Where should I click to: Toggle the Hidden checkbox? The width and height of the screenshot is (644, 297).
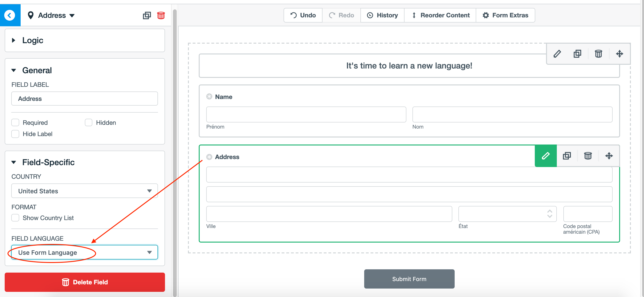(x=89, y=123)
